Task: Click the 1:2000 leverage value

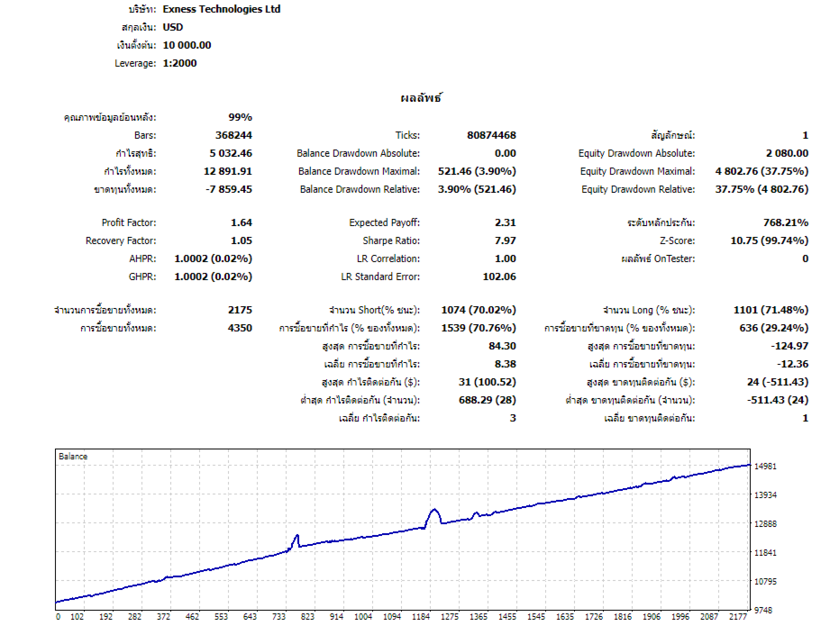Action: [180, 63]
